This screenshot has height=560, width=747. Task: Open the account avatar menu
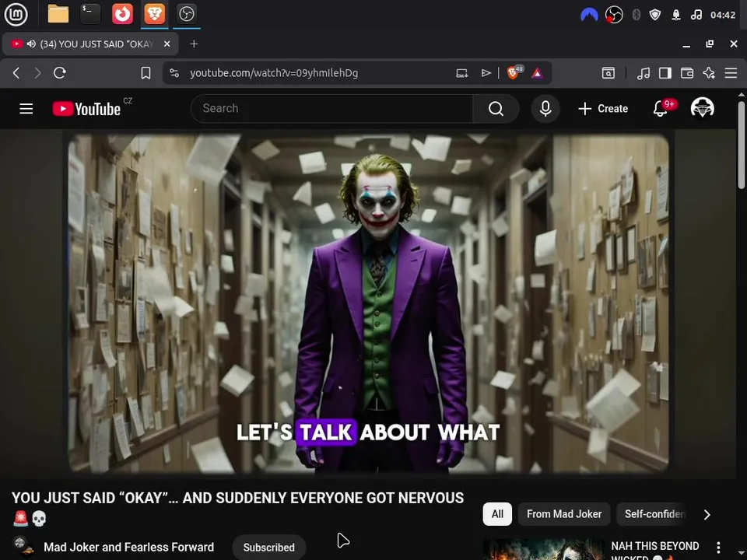pyautogui.click(x=702, y=108)
